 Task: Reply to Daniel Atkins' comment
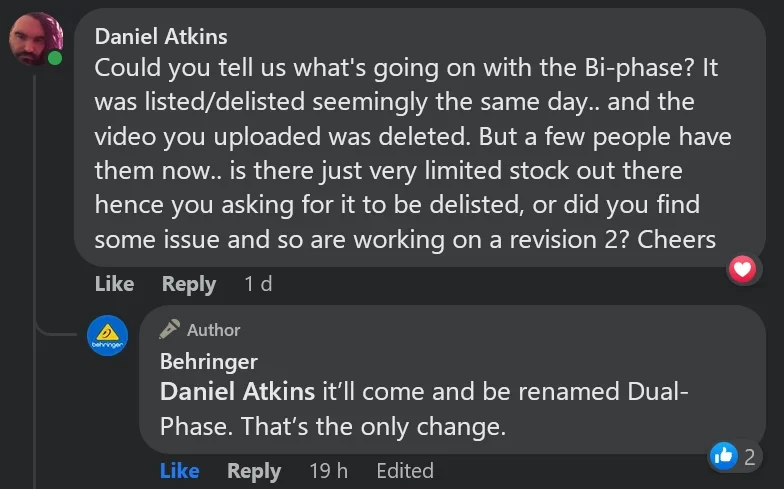tap(188, 284)
